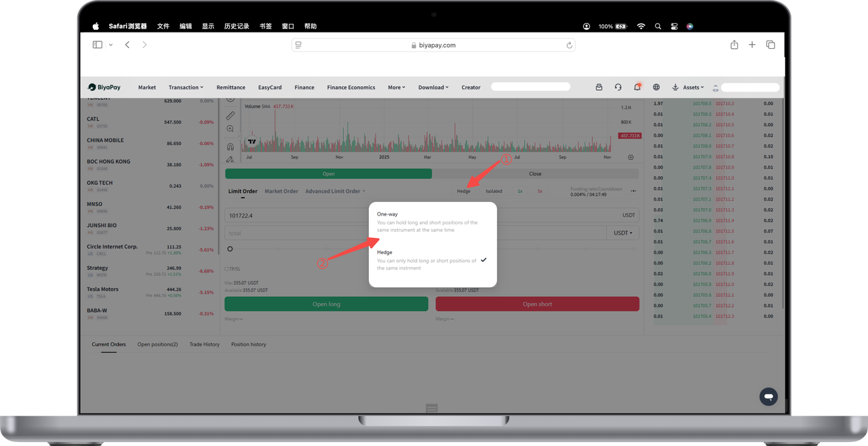Expand the Transaction dropdown menu
The image size is (868, 446).
coord(186,87)
